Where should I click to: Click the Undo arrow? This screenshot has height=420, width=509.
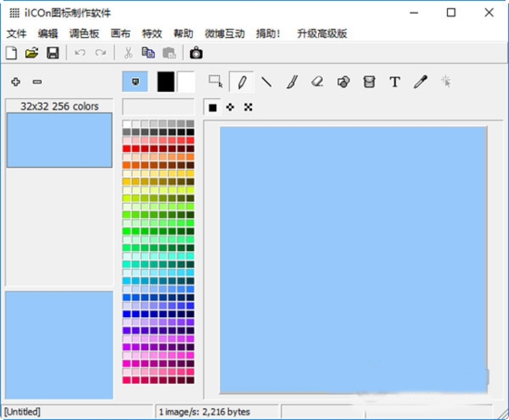click(x=80, y=53)
